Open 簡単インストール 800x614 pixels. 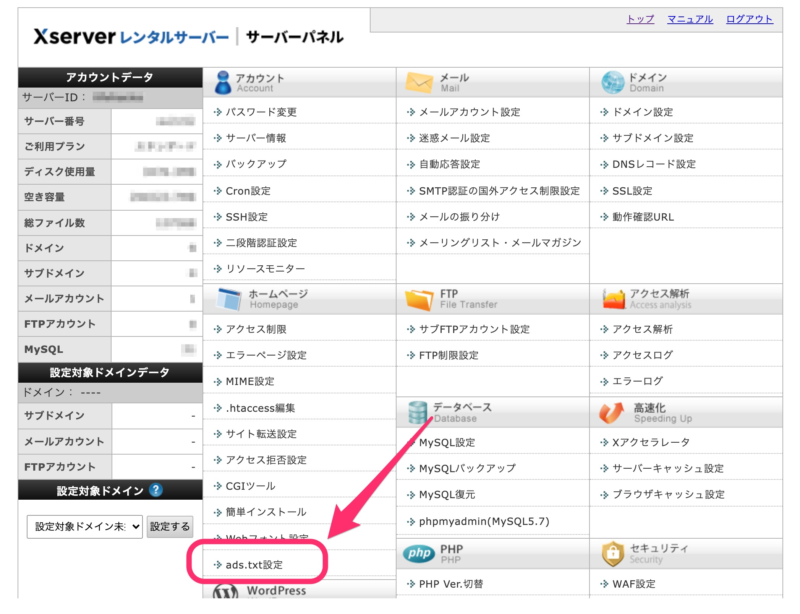coord(266,512)
